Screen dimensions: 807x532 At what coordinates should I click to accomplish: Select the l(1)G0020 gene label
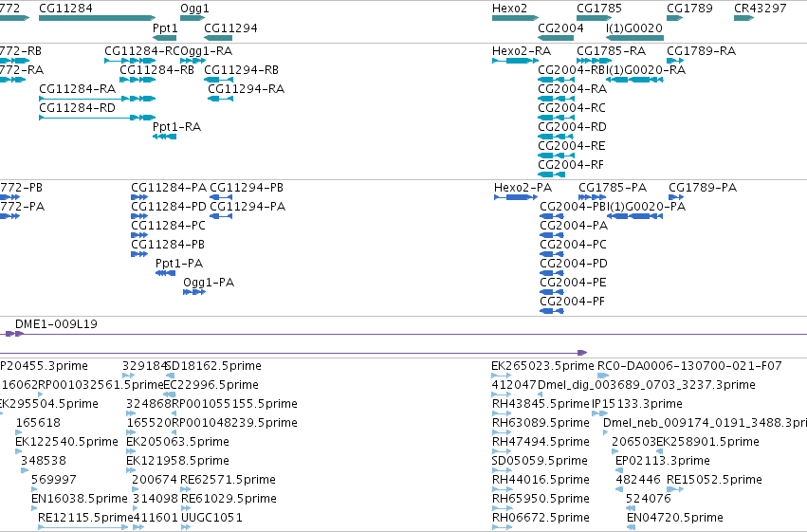[634, 28]
